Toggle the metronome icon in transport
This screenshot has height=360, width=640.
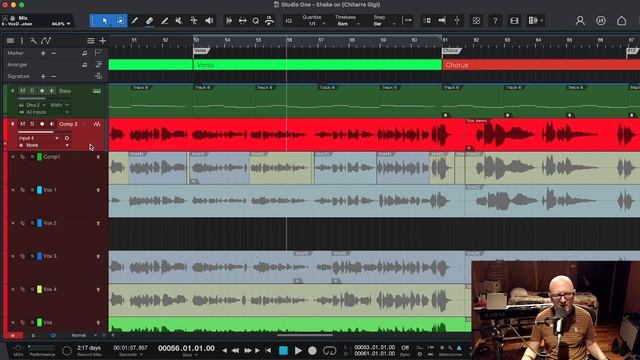pos(459,348)
